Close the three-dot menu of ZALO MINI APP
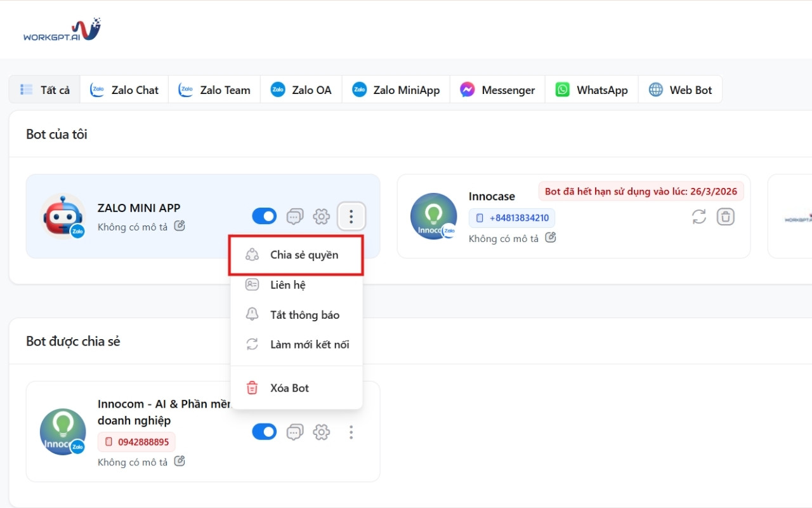The image size is (812, 508). point(351,217)
